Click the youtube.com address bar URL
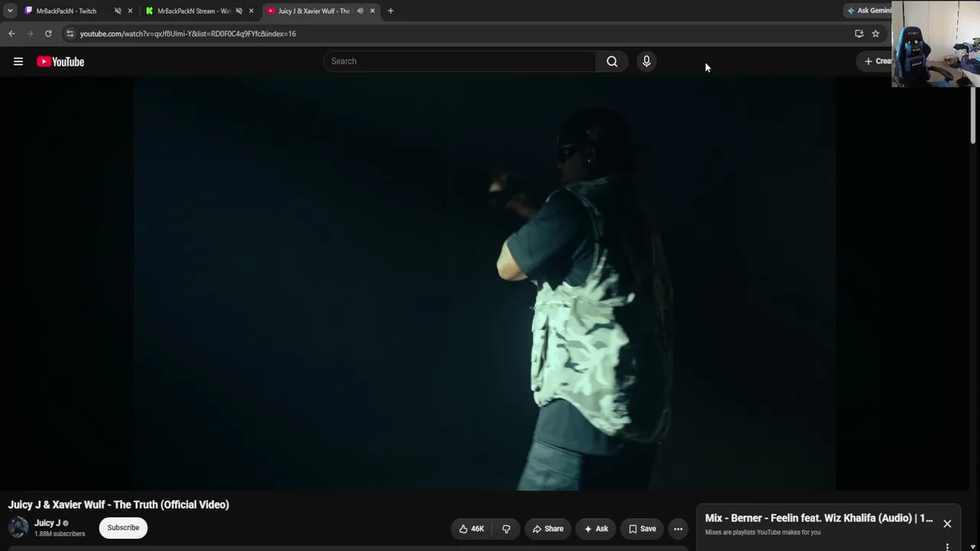 tap(188, 34)
